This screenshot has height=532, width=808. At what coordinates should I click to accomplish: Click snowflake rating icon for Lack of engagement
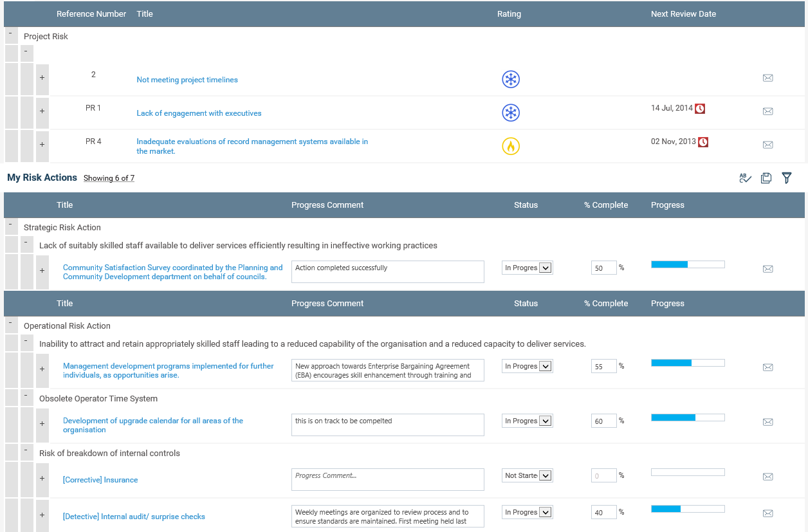click(x=511, y=113)
